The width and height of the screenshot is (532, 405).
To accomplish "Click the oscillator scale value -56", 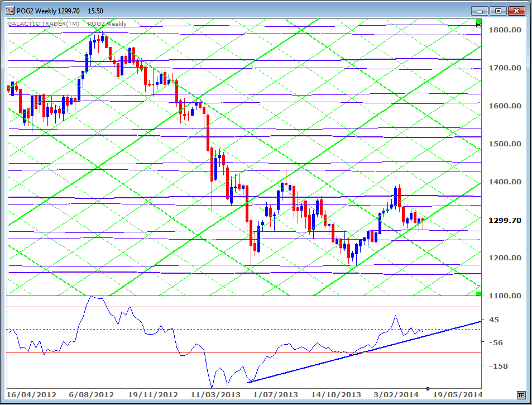I will tap(496, 343).
